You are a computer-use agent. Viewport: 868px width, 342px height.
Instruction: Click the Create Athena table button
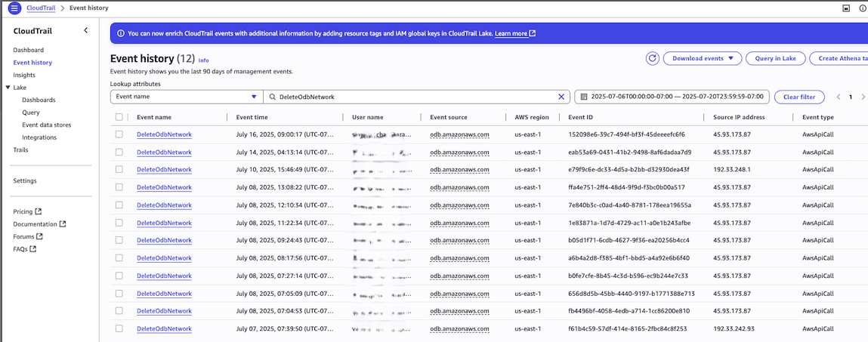[x=839, y=59]
